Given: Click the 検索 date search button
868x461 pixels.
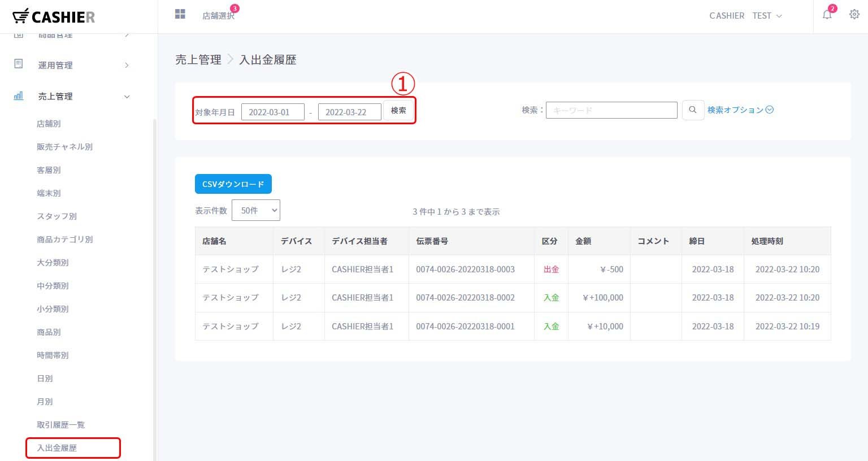Looking at the screenshot, I should [x=398, y=110].
